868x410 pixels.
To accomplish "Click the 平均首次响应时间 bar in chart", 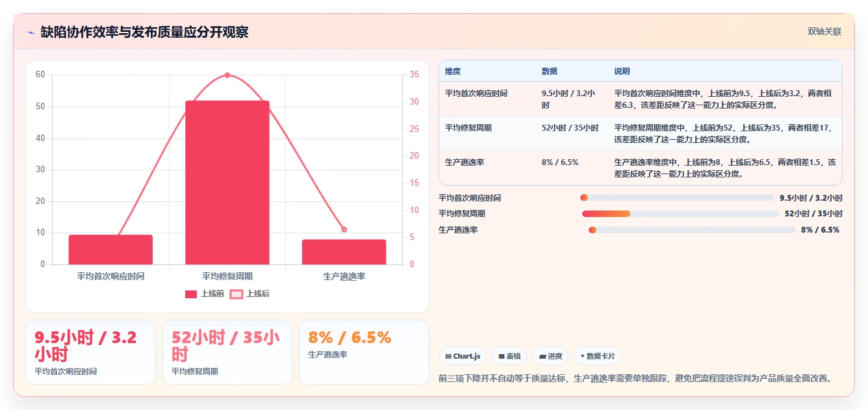I will tap(110, 250).
